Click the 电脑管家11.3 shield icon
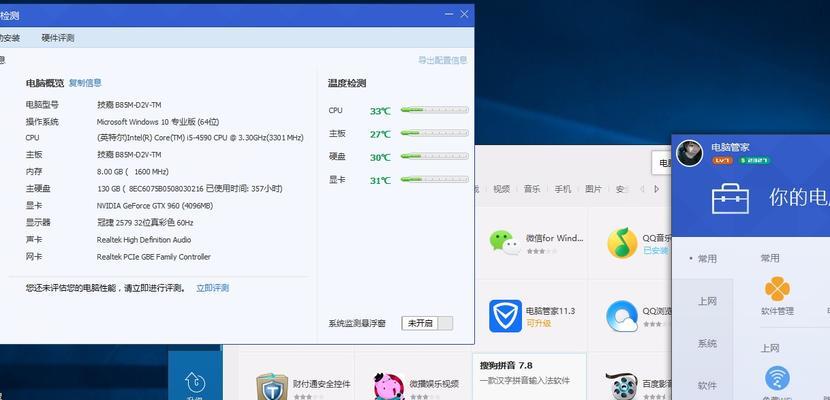830x400 pixels. coord(505,316)
